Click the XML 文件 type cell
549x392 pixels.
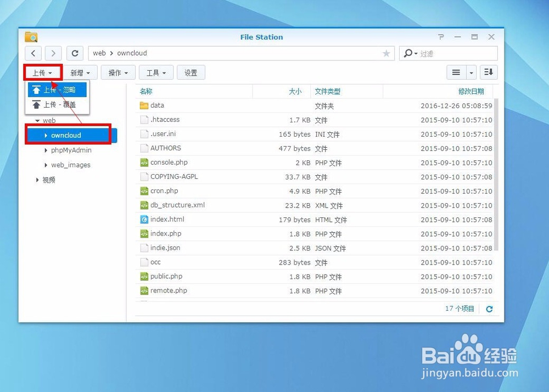tap(329, 205)
